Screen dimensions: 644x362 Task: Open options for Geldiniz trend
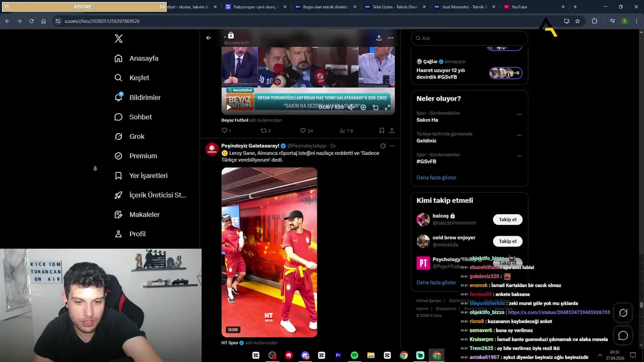click(519, 135)
